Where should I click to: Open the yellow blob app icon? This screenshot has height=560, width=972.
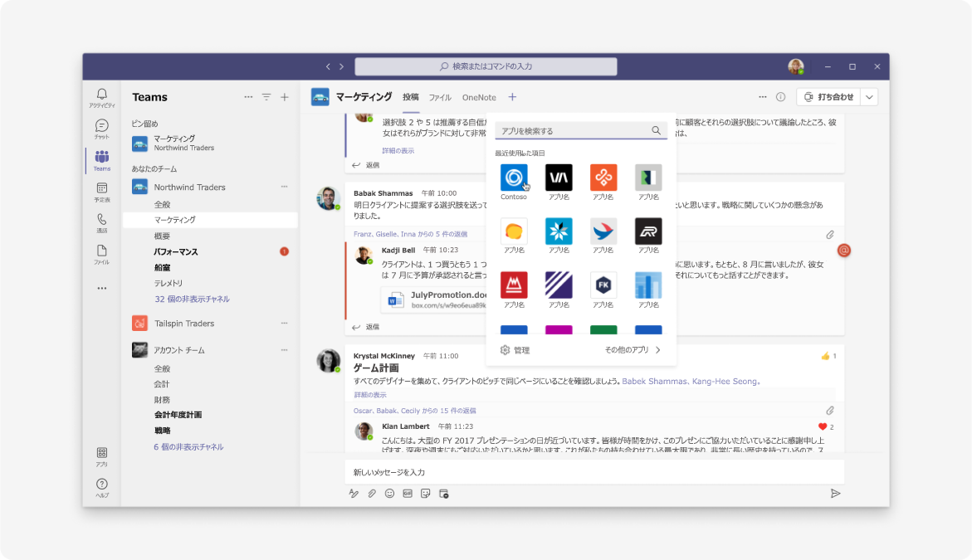pos(514,231)
